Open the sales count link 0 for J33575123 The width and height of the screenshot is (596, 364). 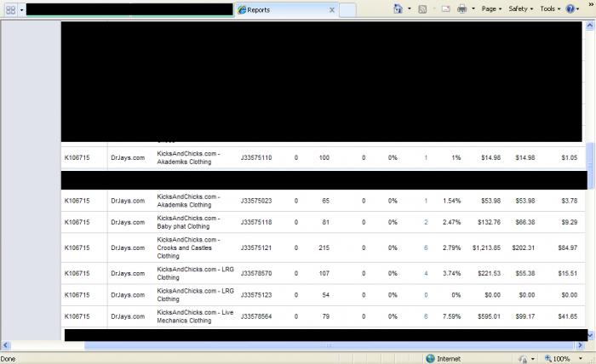(x=426, y=295)
